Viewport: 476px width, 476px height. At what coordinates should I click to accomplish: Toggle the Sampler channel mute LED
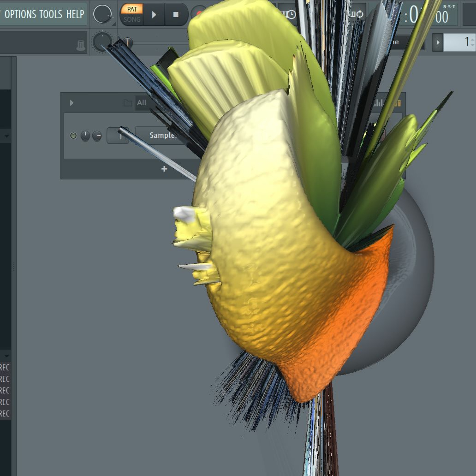(x=73, y=136)
